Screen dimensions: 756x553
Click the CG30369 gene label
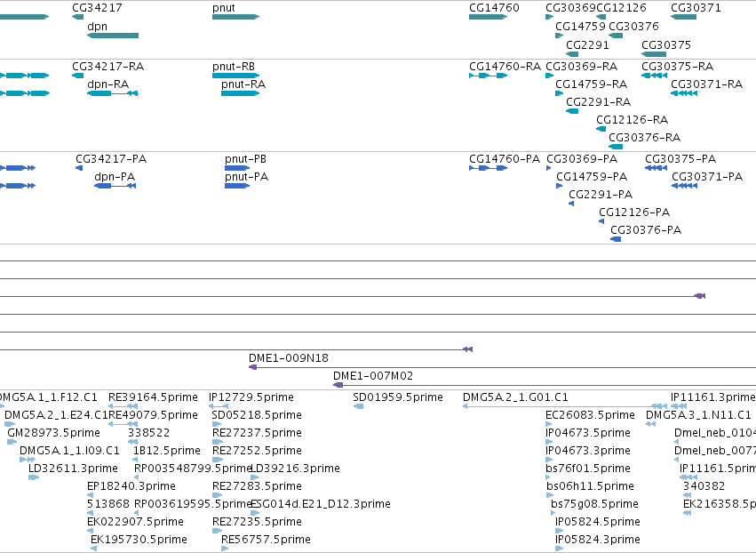(x=571, y=8)
